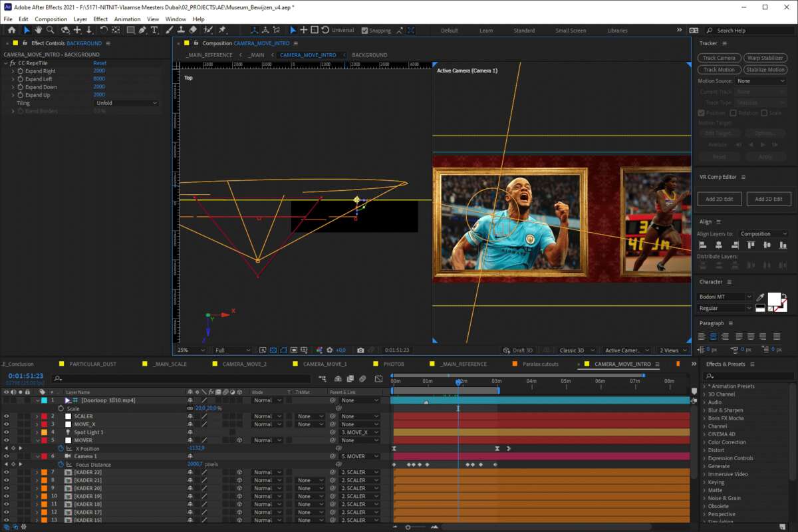Choose the Puppet Pin tool
The width and height of the screenshot is (798, 532).
222,30
